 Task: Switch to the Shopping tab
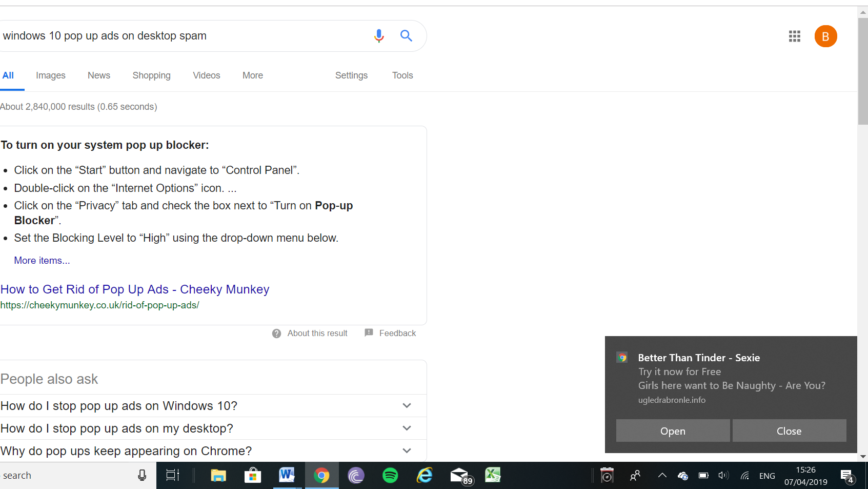pos(152,75)
